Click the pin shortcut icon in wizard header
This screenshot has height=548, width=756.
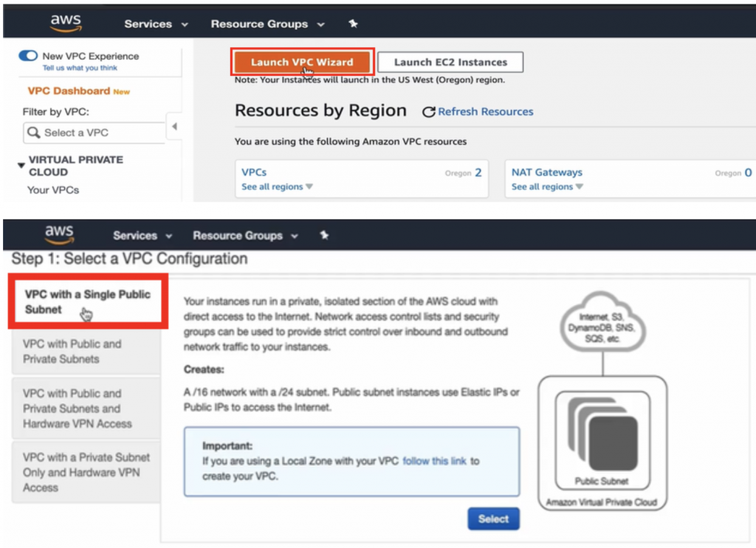click(325, 235)
